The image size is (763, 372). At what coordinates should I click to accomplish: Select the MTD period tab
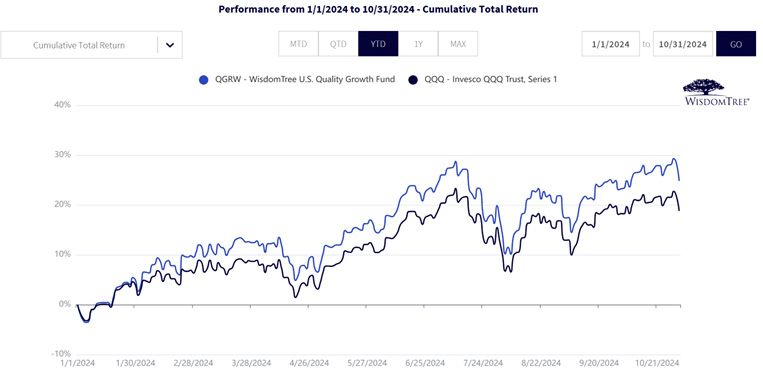pyautogui.click(x=298, y=44)
